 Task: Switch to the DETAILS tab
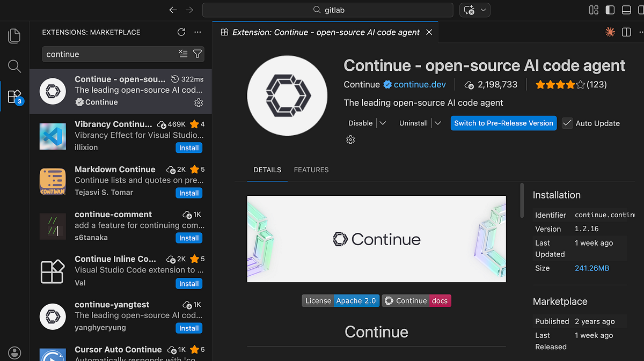[267, 170]
